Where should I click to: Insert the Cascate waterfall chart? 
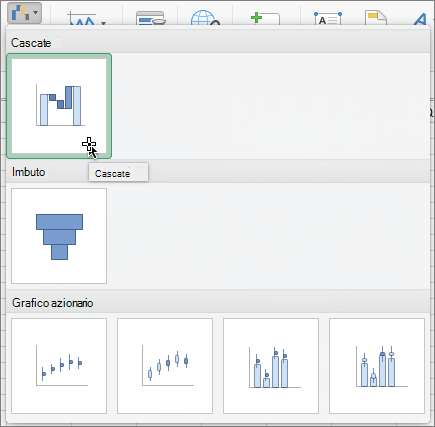59,106
